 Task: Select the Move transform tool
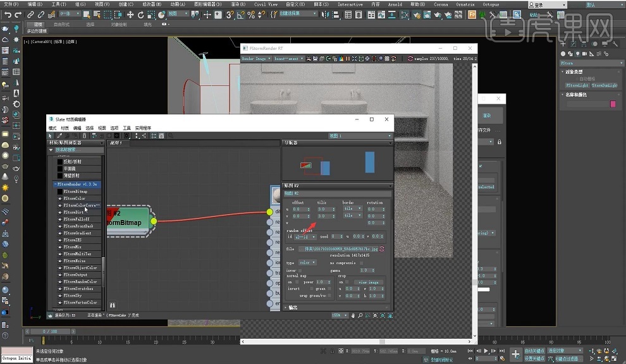pyautogui.click(x=130, y=15)
